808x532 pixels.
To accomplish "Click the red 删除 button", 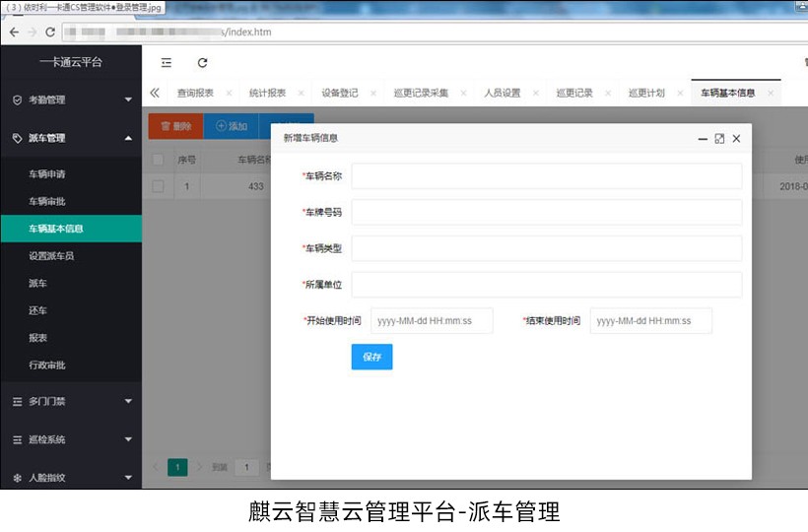I will 175,126.
